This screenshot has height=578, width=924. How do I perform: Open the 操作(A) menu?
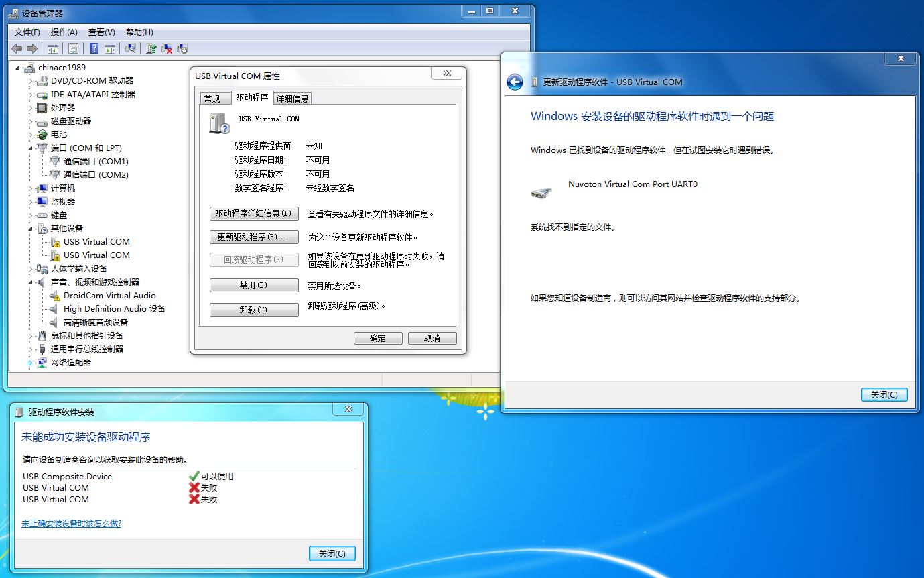pos(64,32)
